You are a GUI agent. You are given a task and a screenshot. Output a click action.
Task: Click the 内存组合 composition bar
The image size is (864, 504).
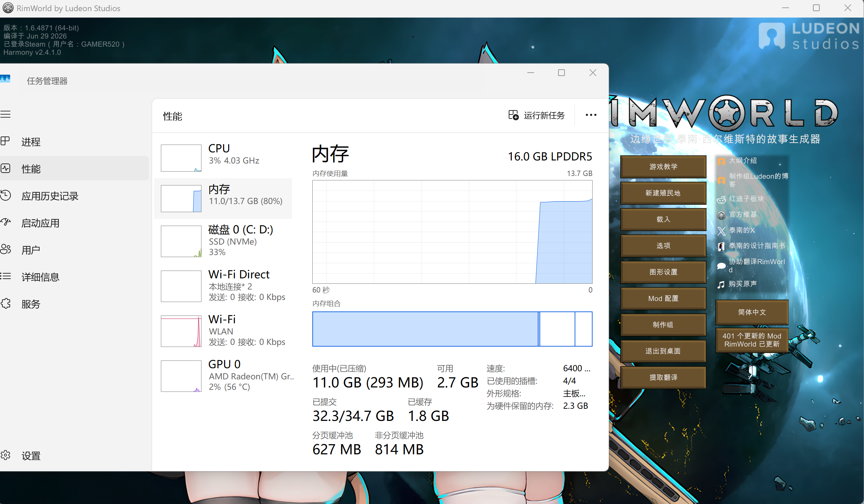452,329
